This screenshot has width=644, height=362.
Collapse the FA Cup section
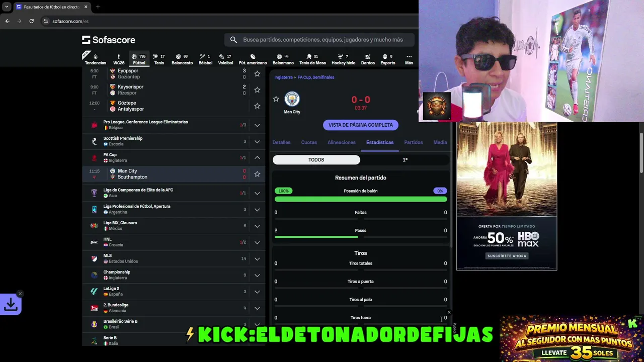(257, 158)
